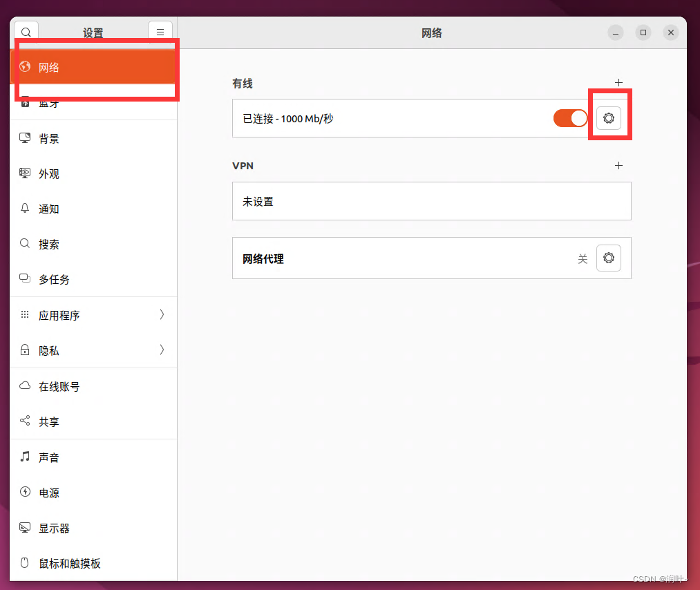Expand the 应用程序 chevron arrow
Image resolution: width=700 pixels, height=590 pixels.
tap(162, 314)
